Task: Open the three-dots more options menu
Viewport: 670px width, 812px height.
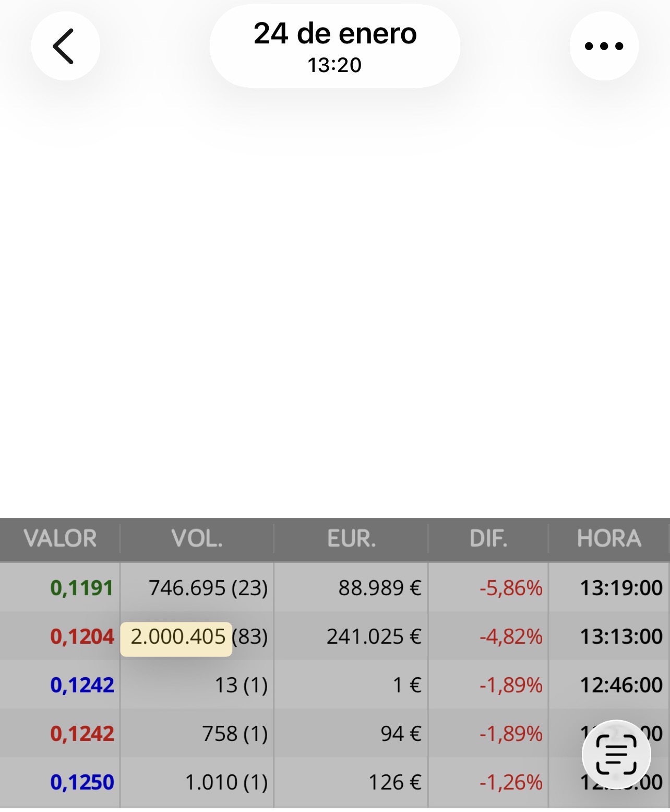Action: click(604, 46)
